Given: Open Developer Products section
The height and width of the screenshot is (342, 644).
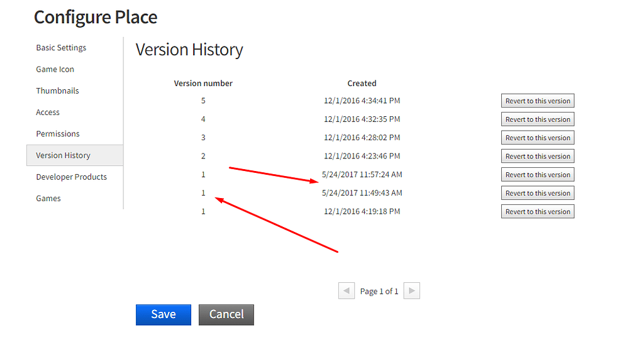Looking at the screenshot, I should (x=72, y=177).
